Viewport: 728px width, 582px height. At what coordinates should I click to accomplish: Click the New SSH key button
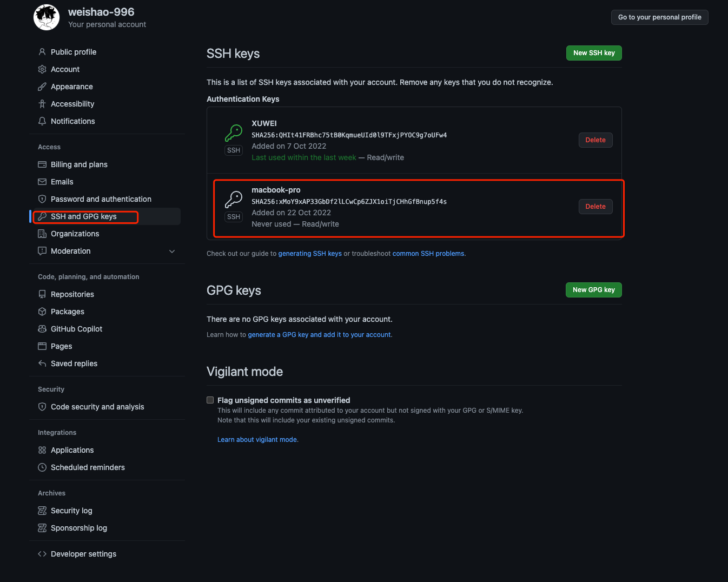(594, 53)
